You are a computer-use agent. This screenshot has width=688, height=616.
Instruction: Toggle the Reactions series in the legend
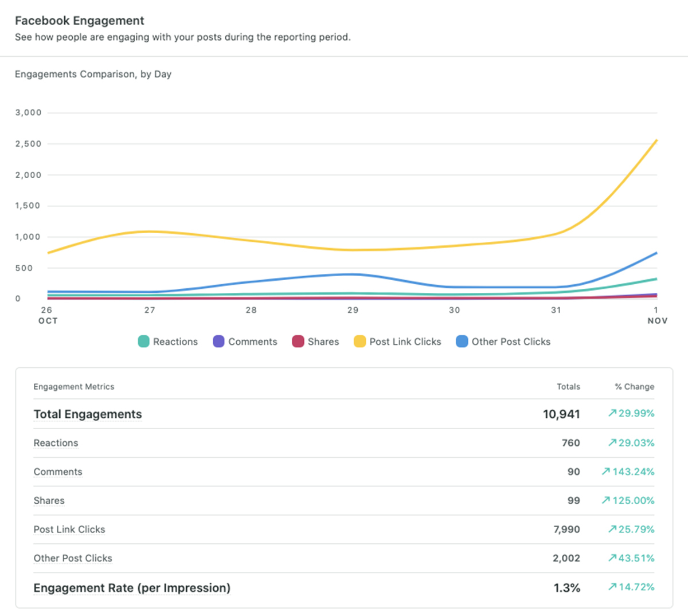pyautogui.click(x=175, y=342)
